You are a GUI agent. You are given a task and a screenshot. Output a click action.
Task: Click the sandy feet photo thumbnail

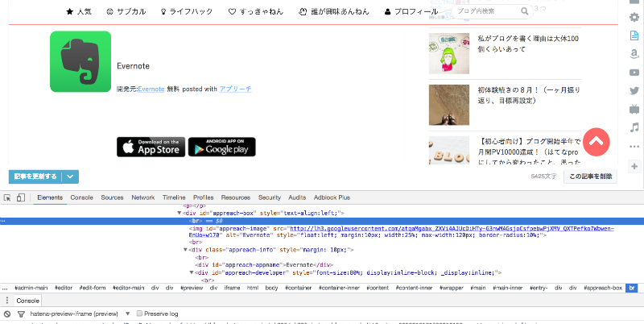449,105
